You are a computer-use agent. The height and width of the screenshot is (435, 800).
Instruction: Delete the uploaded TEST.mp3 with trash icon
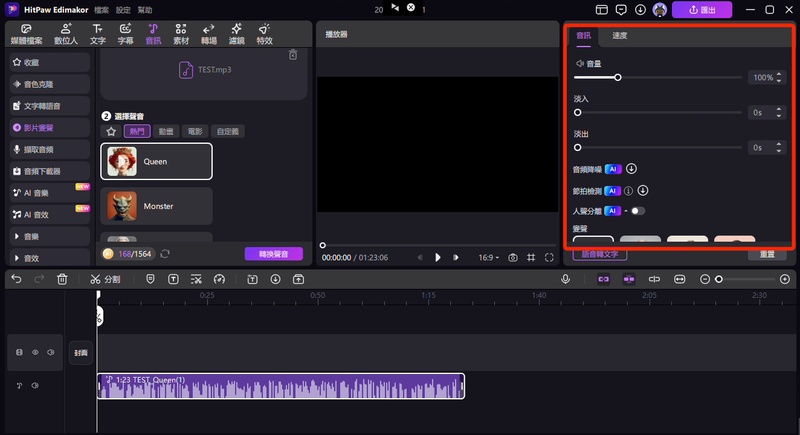pyautogui.click(x=293, y=55)
